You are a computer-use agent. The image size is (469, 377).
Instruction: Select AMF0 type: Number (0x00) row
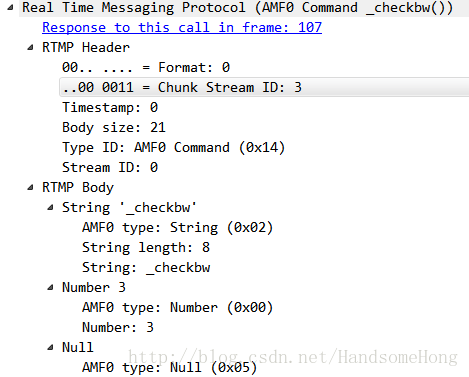click(178, 307)
